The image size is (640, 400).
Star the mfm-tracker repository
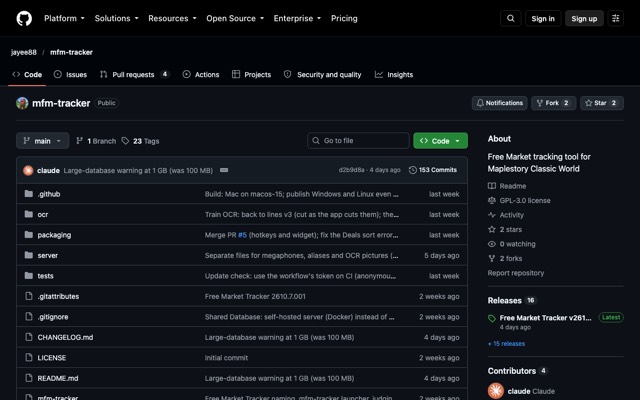click(x=602, y=103)
